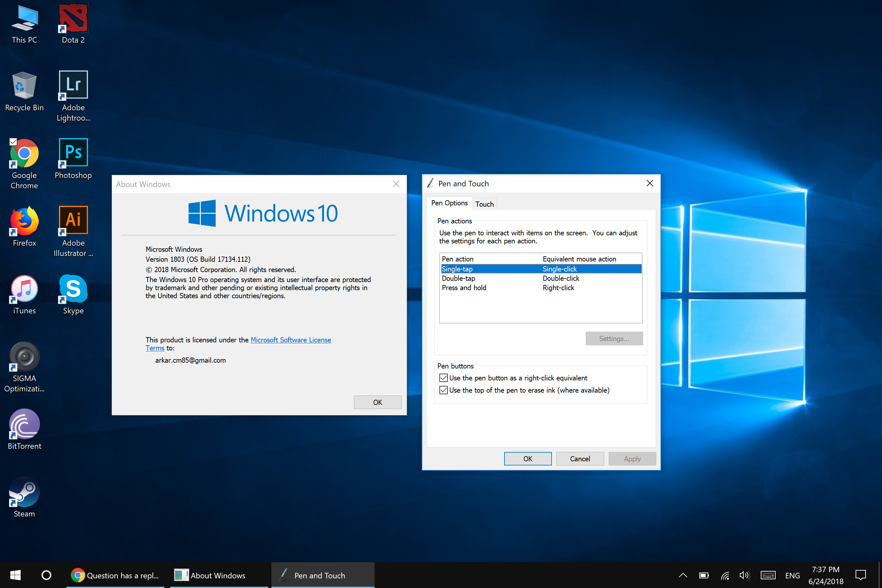Select the Adobe Illustrator desktop shortcut
882x588 pixels.
tap(73, 232)
